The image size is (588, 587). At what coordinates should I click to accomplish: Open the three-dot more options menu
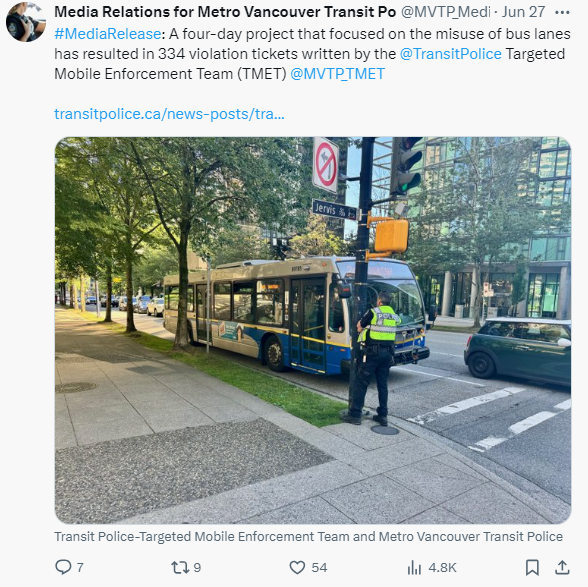pyautogui.click(x=562, y=12)
